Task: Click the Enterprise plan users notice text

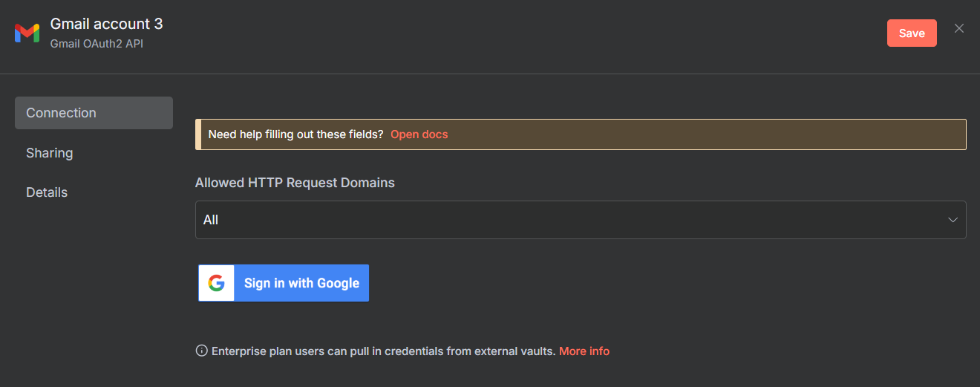Action: click(x=383, y=351)
